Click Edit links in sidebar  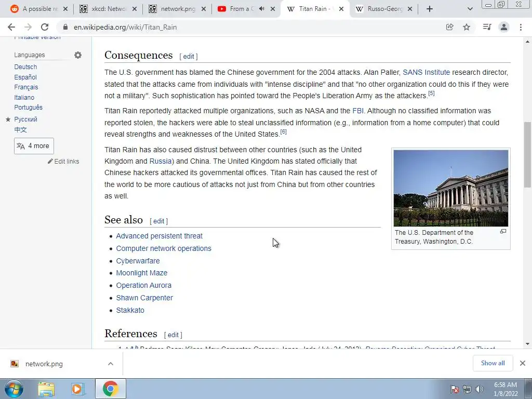66,162
